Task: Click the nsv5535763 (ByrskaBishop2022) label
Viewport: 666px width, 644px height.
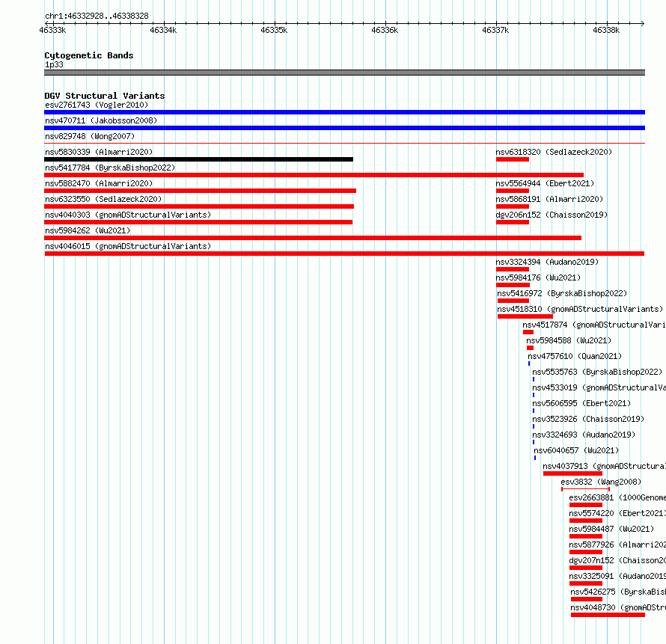Action: (x=597, y=372)
